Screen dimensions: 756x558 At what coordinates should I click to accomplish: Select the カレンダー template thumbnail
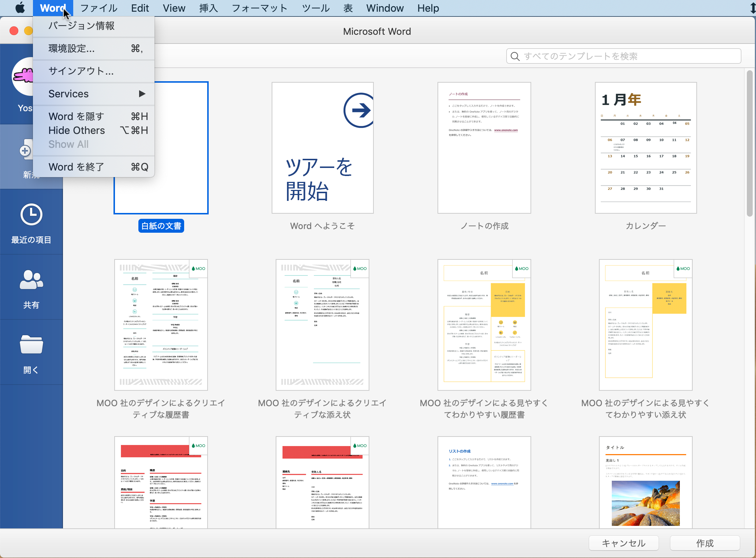click(646, 148)
